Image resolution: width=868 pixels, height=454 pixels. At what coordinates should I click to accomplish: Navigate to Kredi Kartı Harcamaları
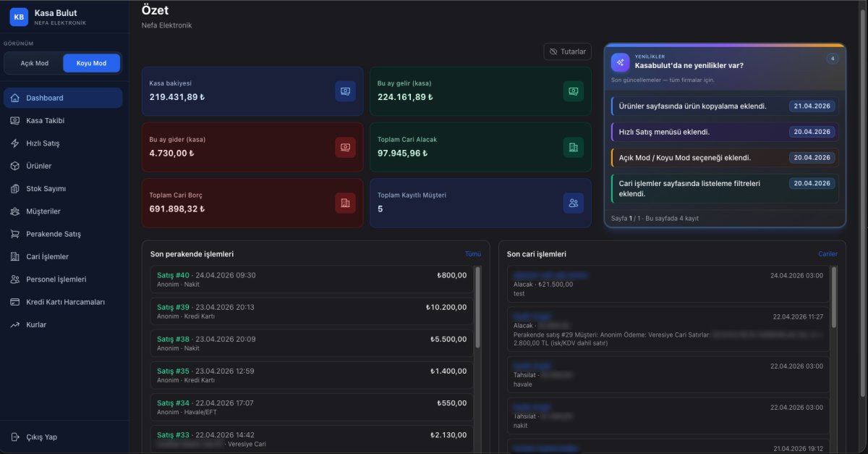(65, 302)
